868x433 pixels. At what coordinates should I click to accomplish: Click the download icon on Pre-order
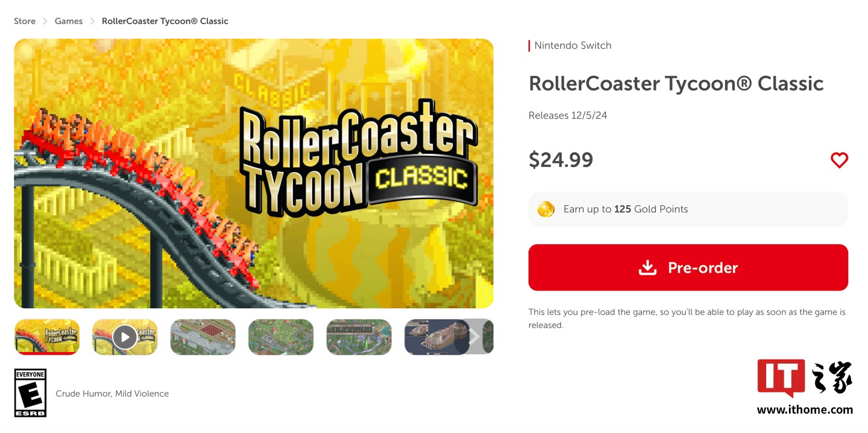[x=647, y=268]
